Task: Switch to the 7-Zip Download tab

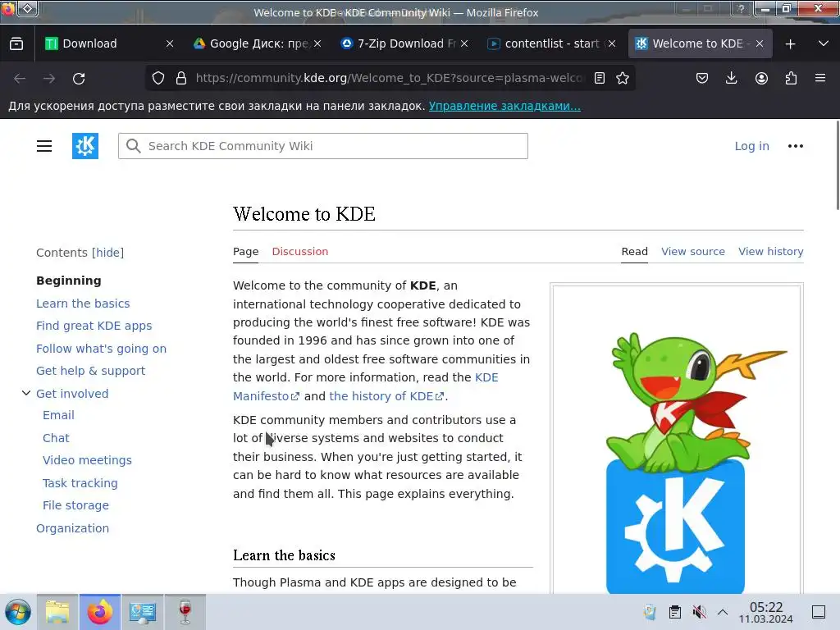Action: [399, 43]
